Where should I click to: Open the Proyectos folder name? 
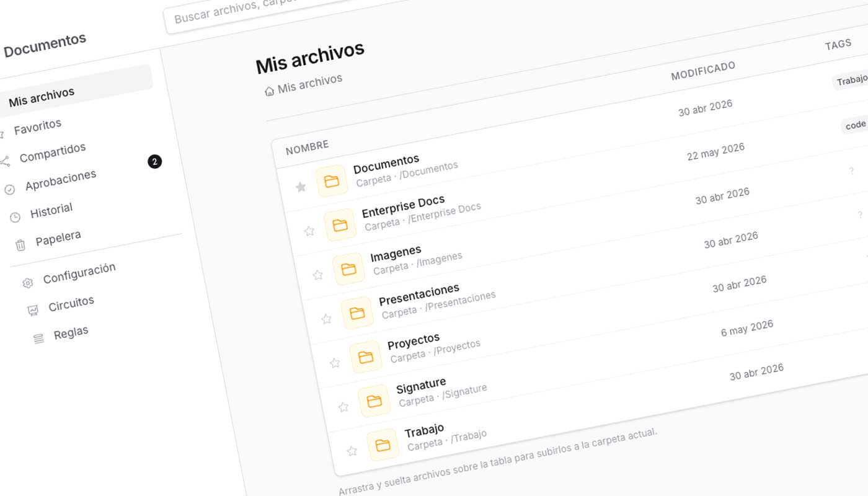click(x=414, y=341)
